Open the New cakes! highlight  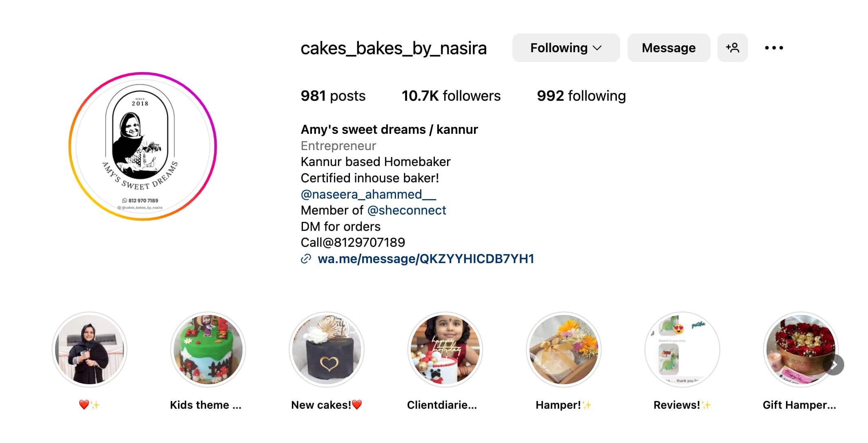click(327, 350)
